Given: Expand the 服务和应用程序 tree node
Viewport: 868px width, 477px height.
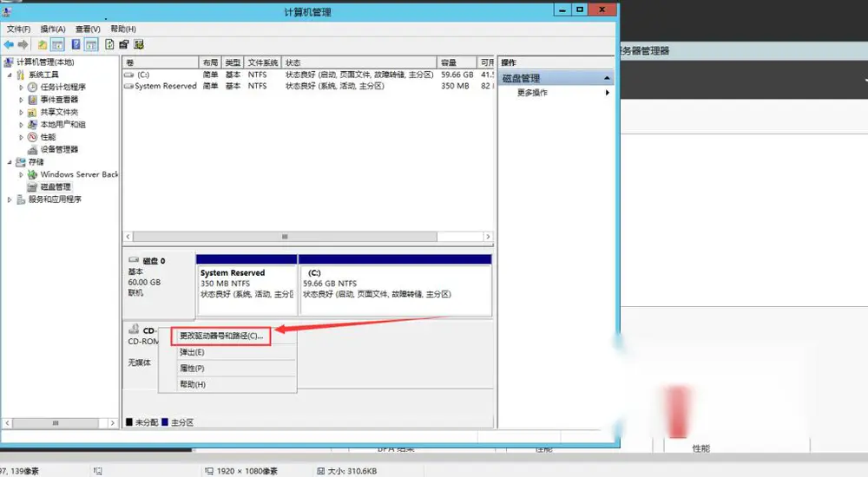Looking at the screenshot, I should pyautogui.click(x=10, y=199).
